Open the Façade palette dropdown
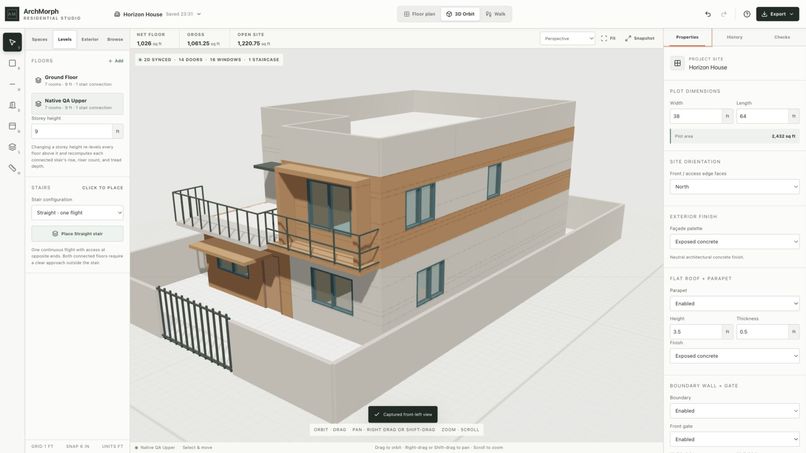The width and height of the screenshot is (806, 453). click(x=735, y=242)
